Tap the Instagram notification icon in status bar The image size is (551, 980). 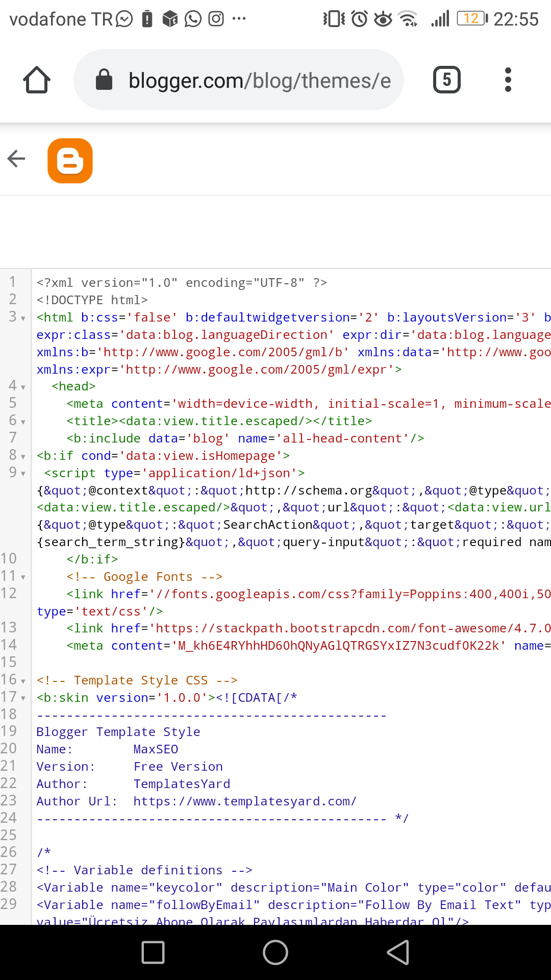pyautogui.click(x=216, y=19)
